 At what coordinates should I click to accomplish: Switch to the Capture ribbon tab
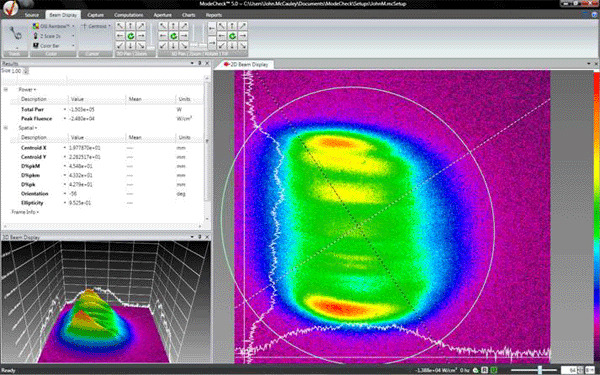[96, 15]
